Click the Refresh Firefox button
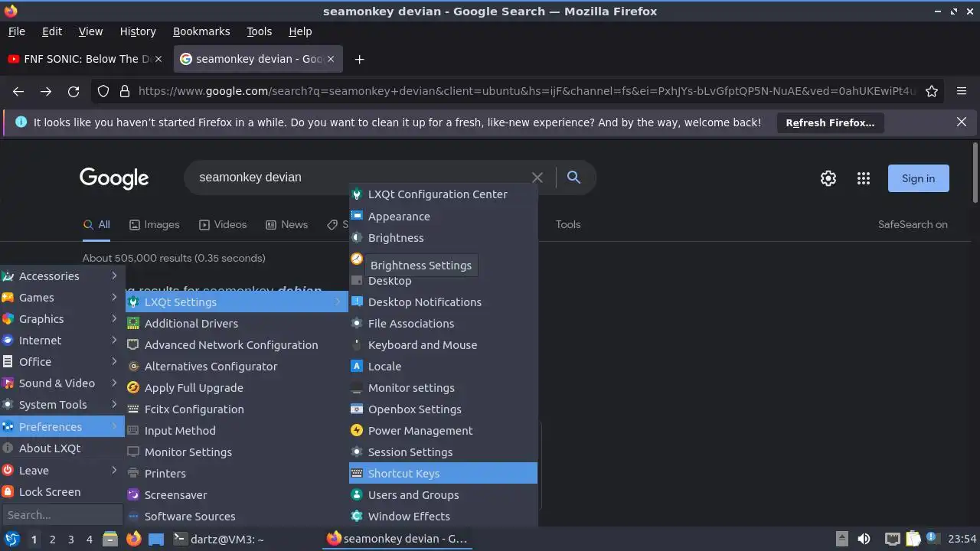The image size is (980, 551). click(x=830, y=122)
